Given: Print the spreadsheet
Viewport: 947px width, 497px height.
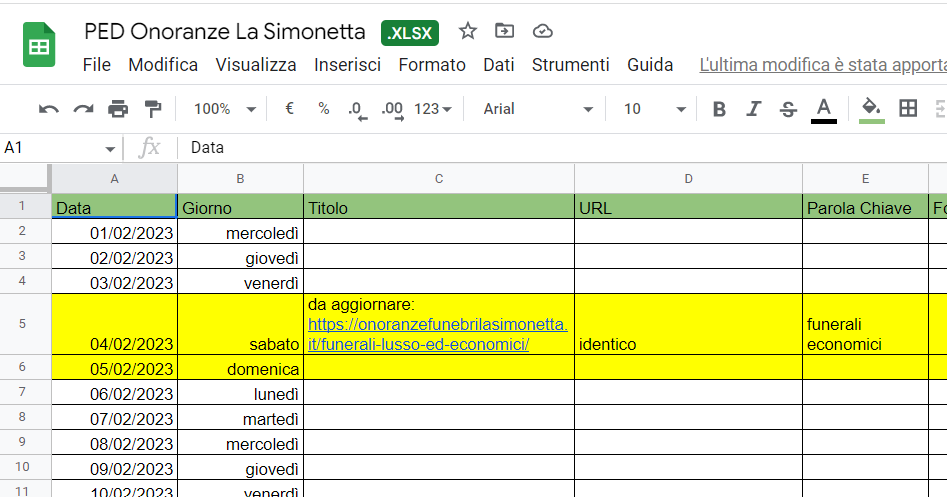Looking at the screenshot, I should point(118,109).
